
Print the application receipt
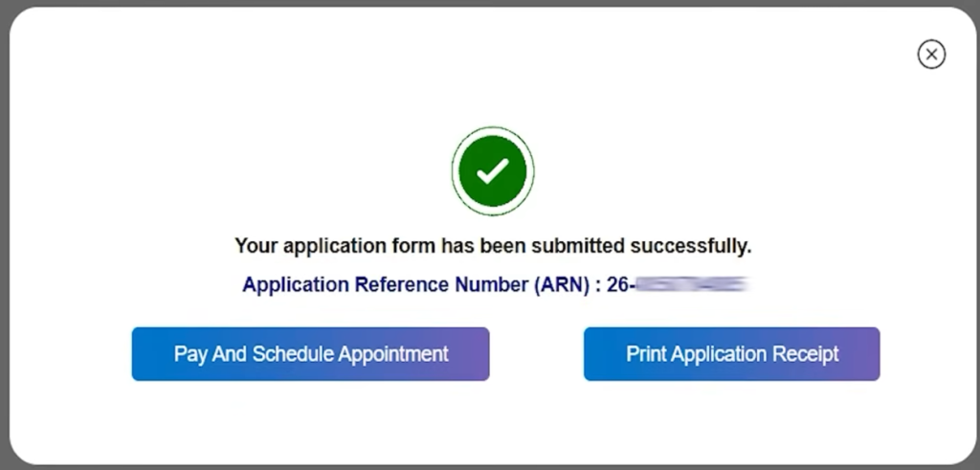point(731,354)
